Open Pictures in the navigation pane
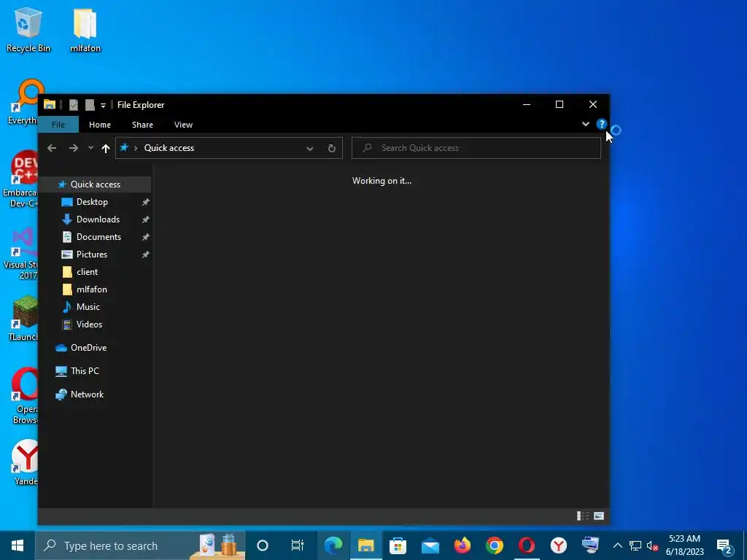The width and height of the screenshot is (747, 560). (x=91, y=254)
